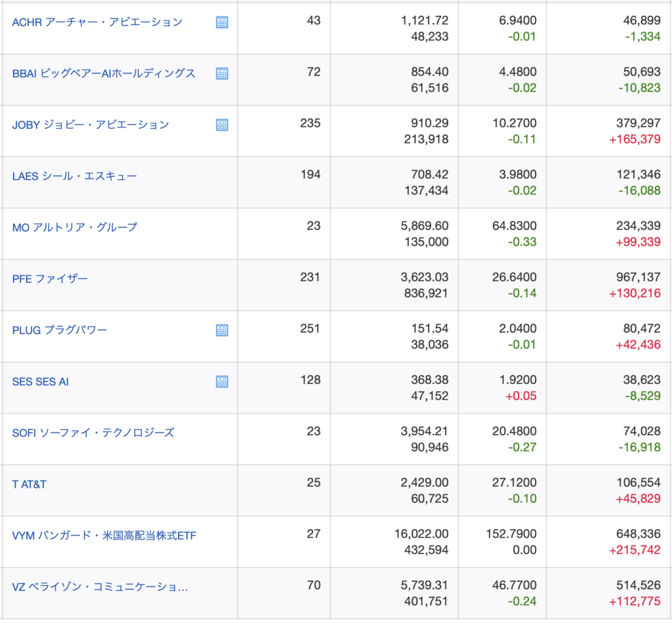Image resolution: width=672 pixels, height=623 pixels.
Task: Click the +215,742 gain value for VYM
Action: coord(635,550)
